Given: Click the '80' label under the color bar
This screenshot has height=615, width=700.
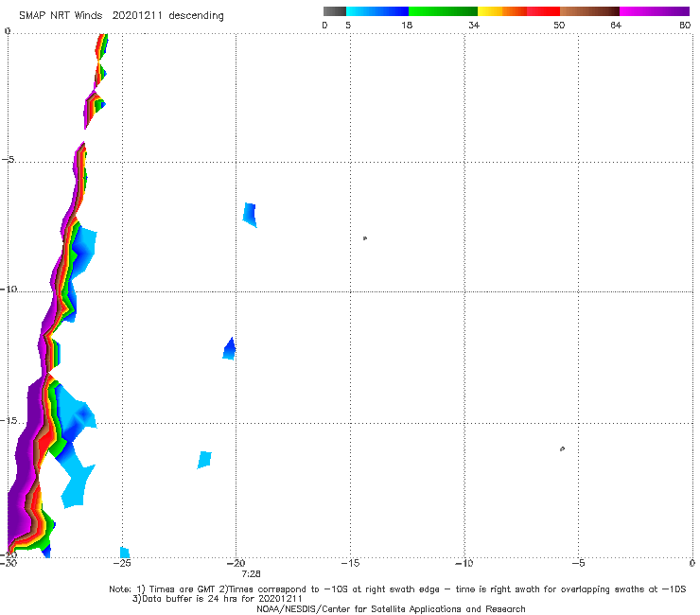Looking at the screenshot, I should (685, 25).
